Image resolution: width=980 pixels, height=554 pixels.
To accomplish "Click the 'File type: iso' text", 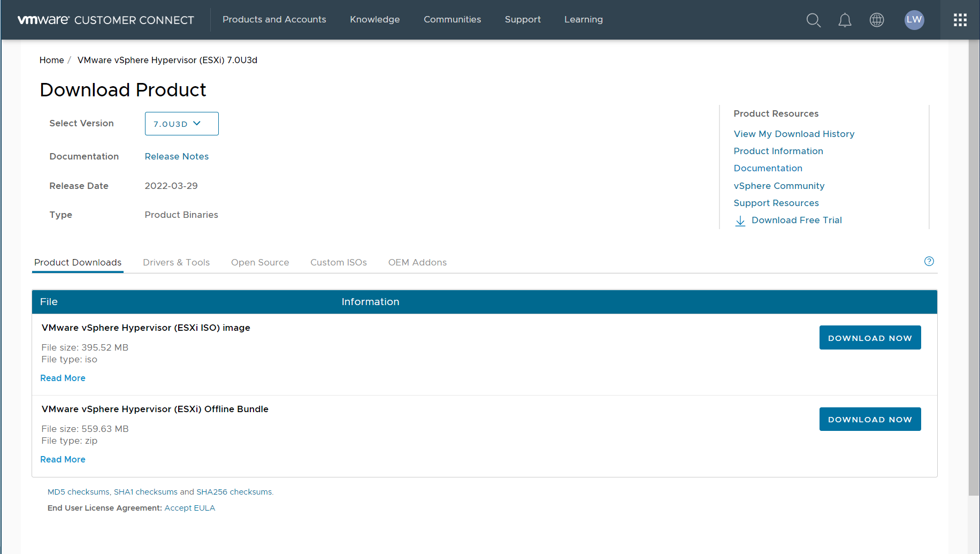I will [69, 359].
